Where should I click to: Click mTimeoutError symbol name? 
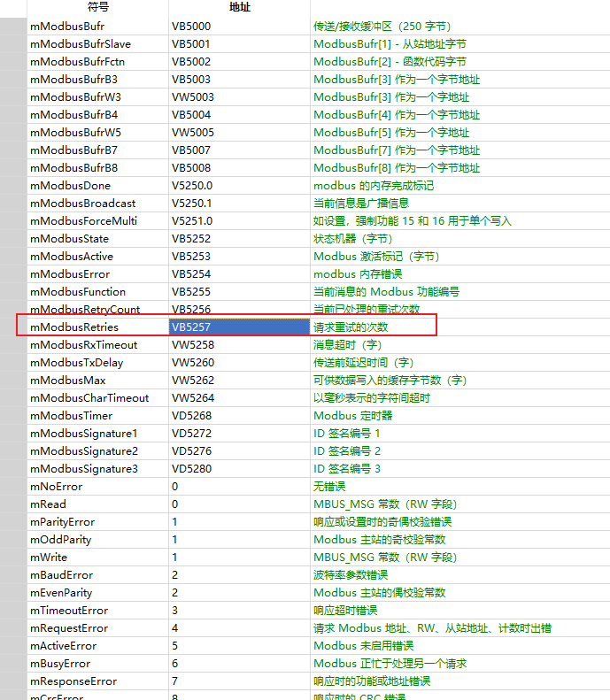[69, 611]
